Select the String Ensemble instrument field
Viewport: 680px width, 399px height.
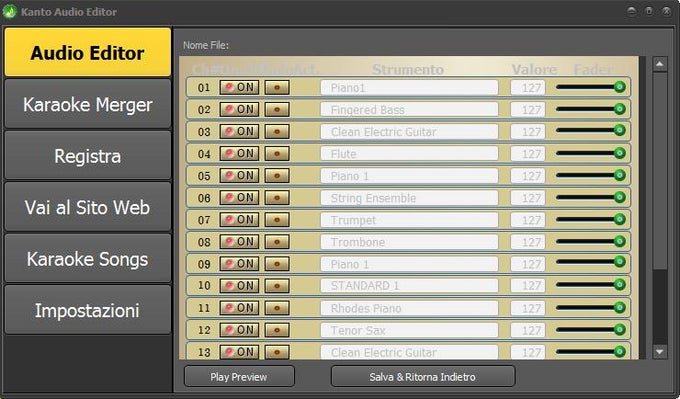click(x=409, y=198)
